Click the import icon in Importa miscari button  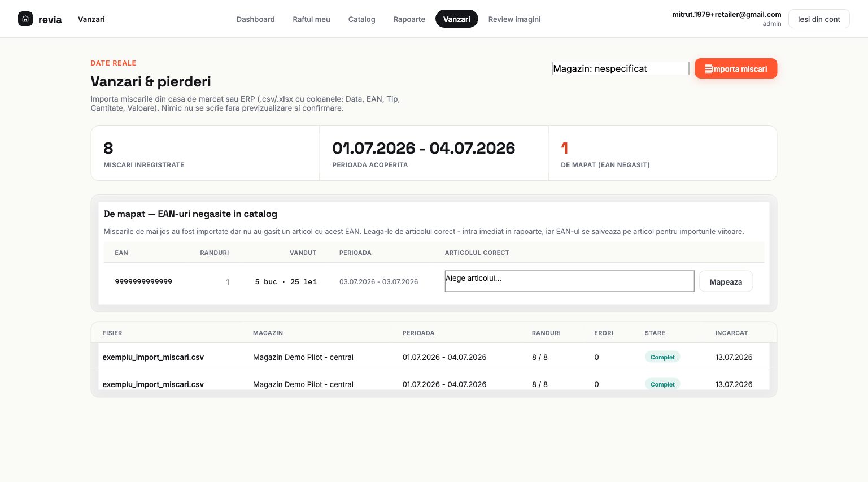pyautogui.click(x=709, y=69)
